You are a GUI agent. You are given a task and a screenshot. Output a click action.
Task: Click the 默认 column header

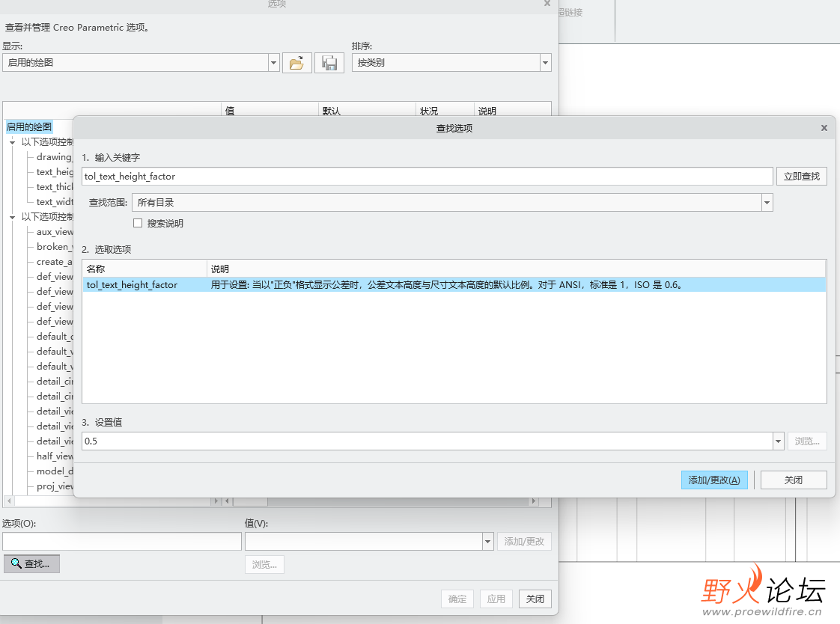[367, 110]
